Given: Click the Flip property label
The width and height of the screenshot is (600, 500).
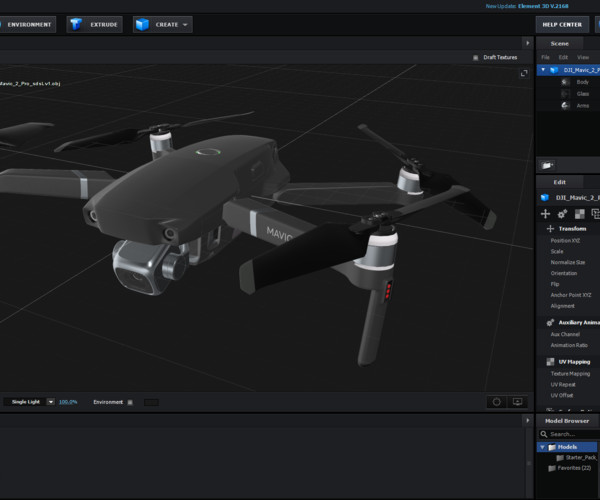Looking at the screenshot, I should click(x=555, y=284).
